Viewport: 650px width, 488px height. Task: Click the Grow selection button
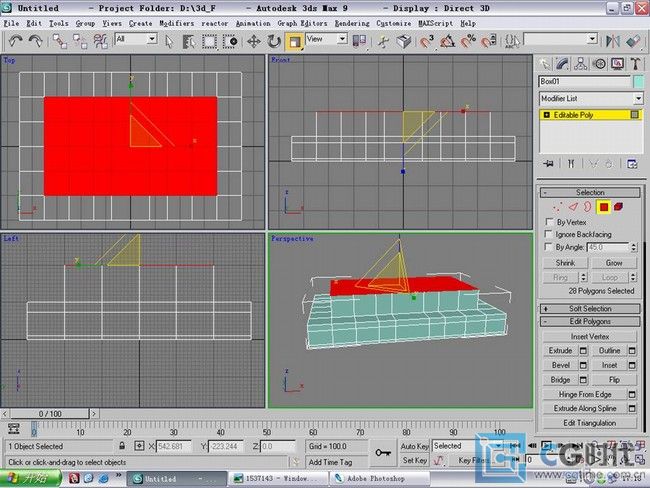pyautogui.click(x=614, y=263)
